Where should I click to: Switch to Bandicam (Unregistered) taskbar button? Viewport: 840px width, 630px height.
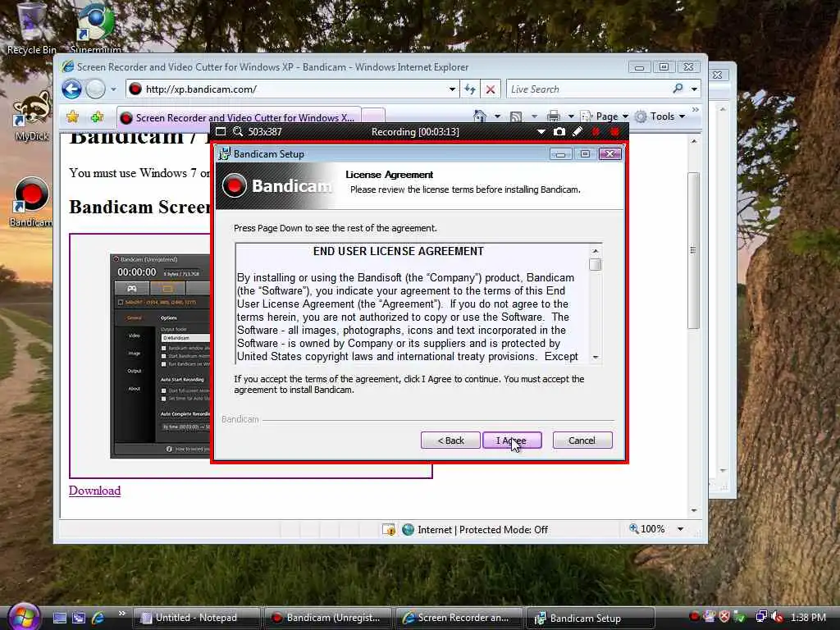[x=327, y=618]
